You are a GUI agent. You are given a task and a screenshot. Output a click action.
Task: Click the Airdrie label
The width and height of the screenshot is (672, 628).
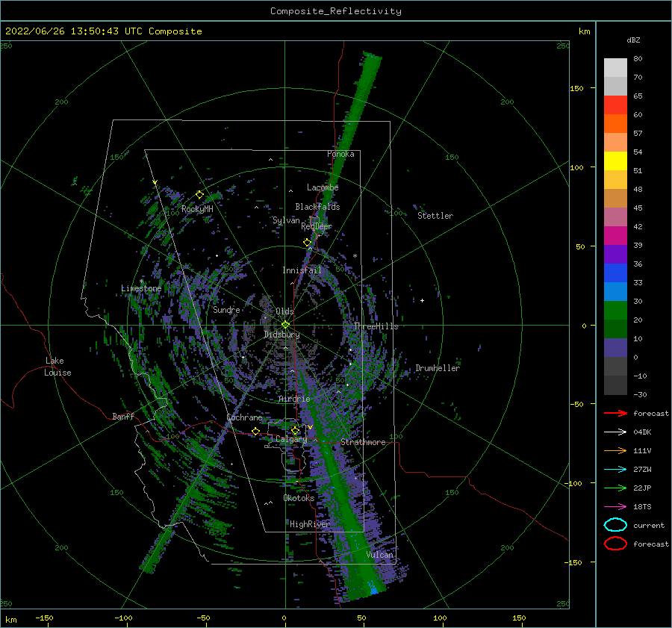point(294,399)
